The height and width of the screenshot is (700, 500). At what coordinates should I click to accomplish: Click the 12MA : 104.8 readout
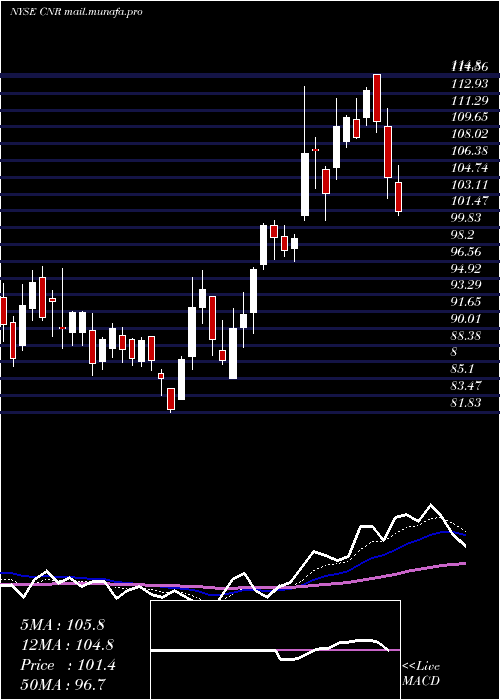67,645
